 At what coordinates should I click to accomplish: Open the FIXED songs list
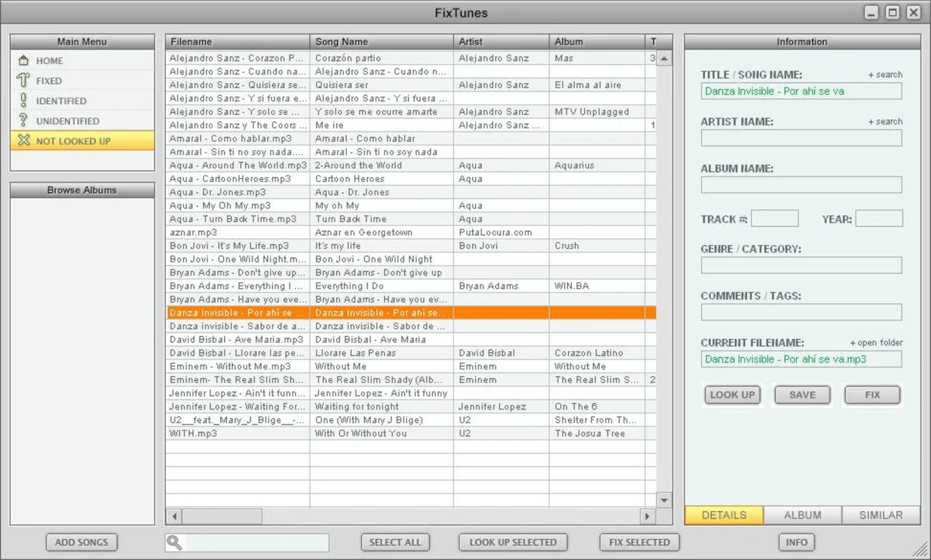(x=82, y=80)
